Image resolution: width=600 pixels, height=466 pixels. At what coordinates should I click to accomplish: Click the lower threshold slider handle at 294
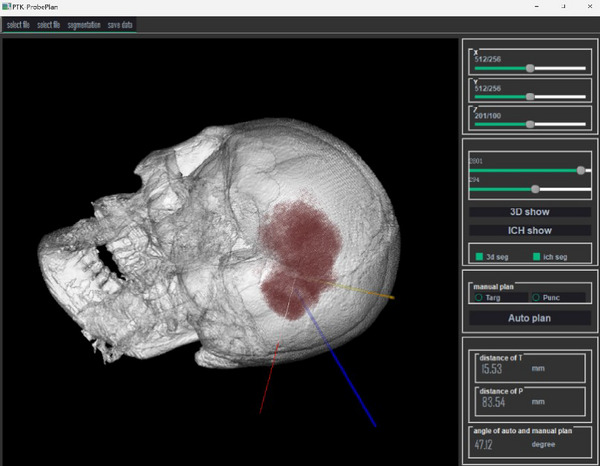coord(535,189)
